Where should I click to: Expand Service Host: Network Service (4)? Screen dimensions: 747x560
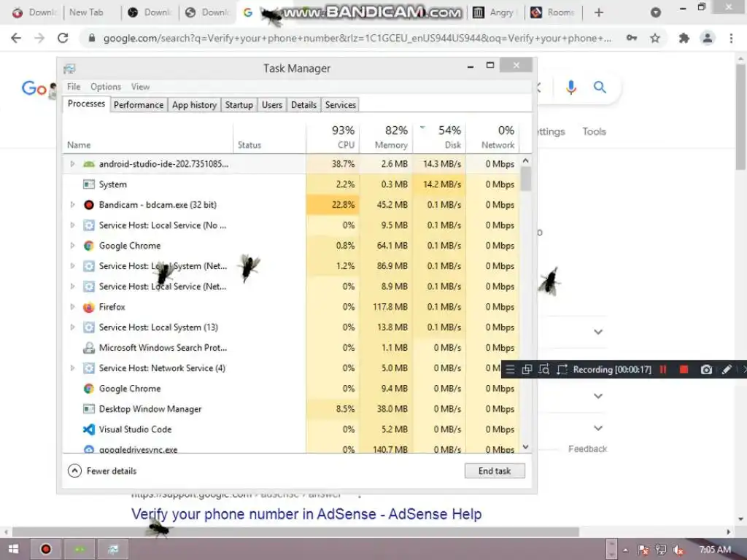point(72,368)
